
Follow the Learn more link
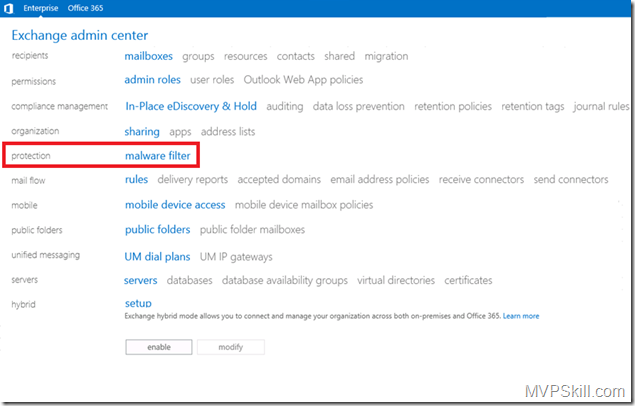(x=520, y=316)
